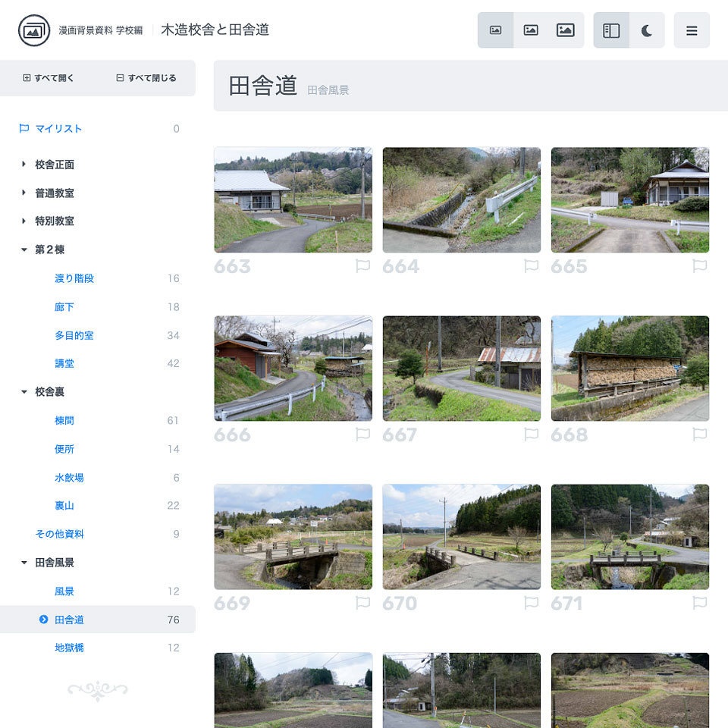
Task: Select the 裏山 category showing 22 items
Action: [64, 506]
